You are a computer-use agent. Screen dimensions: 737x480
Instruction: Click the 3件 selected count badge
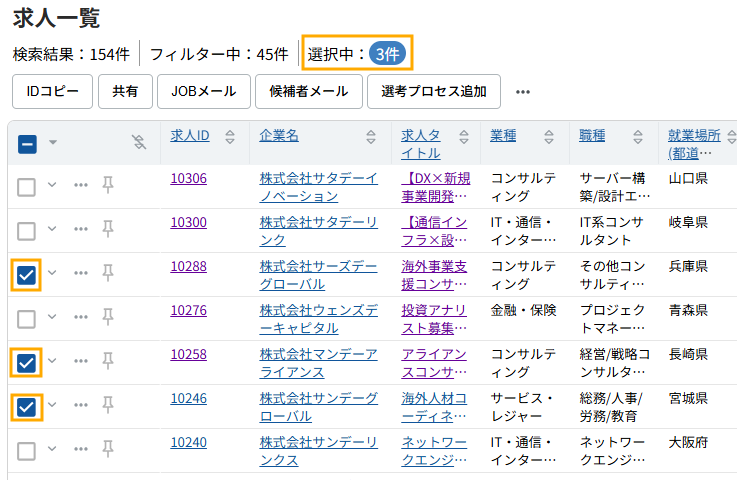(x=386, y=54)
